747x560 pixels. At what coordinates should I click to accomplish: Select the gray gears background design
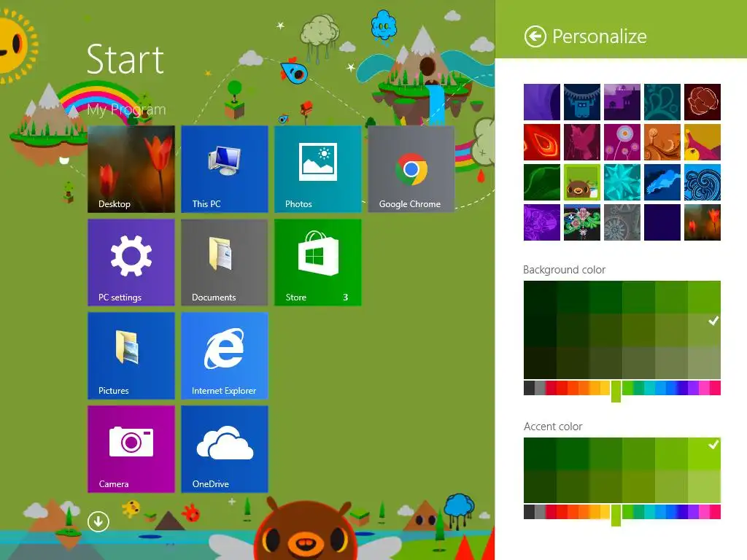click(x=622, y=222)
